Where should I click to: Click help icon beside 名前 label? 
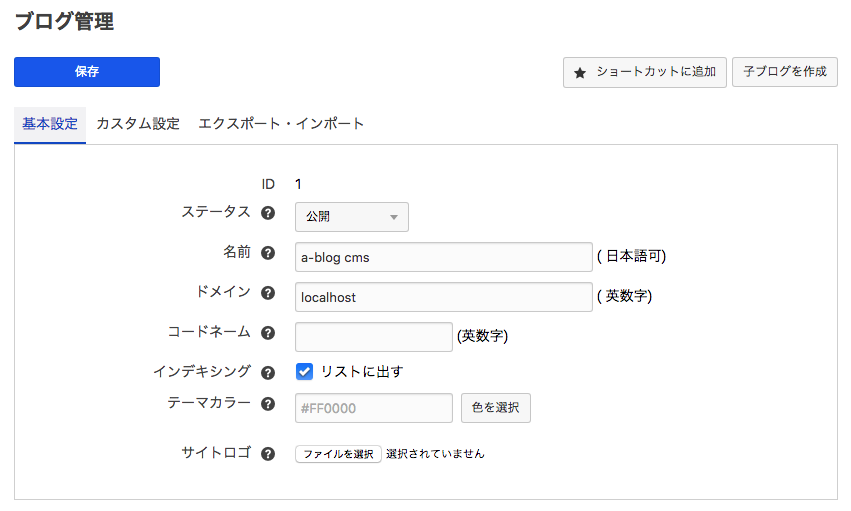267,253
